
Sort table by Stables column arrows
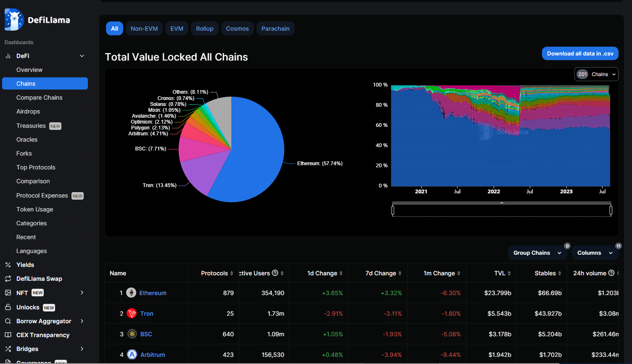click(x=560, y=273)
